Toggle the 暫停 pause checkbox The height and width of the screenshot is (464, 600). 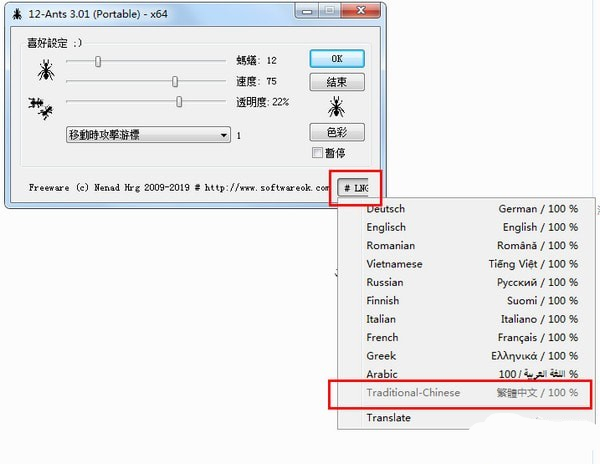click(x=317, y=153)
